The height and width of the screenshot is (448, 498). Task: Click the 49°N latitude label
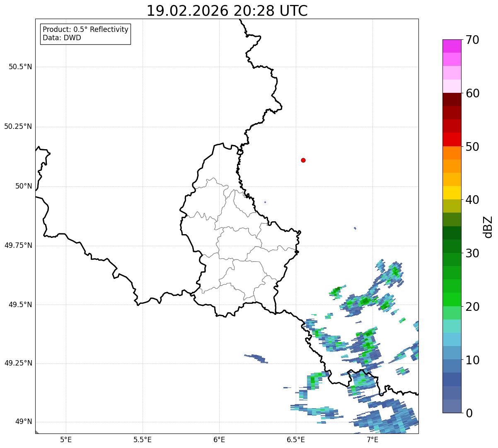tap(24, 422)
